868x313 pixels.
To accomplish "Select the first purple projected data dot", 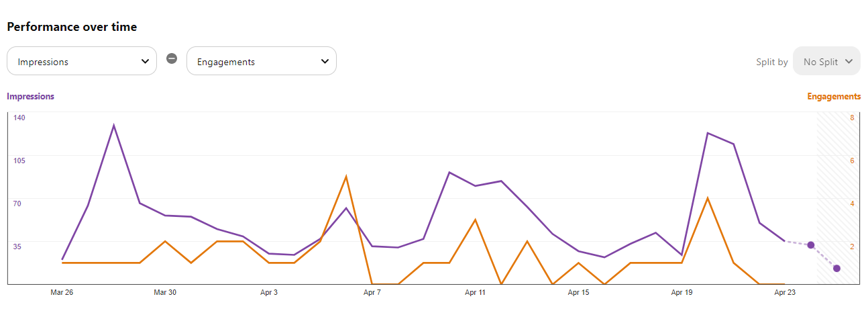I will [x=811, y=245].
